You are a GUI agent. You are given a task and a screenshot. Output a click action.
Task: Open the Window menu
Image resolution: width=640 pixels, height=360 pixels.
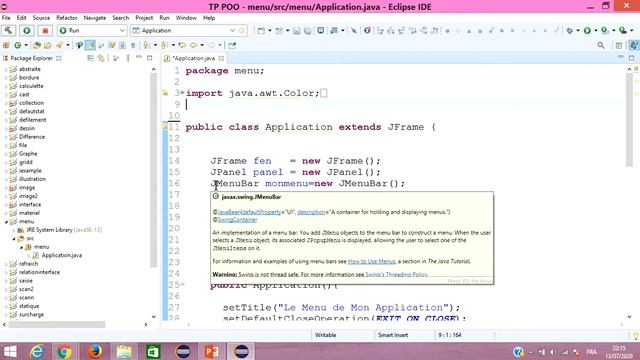point(186,18)
